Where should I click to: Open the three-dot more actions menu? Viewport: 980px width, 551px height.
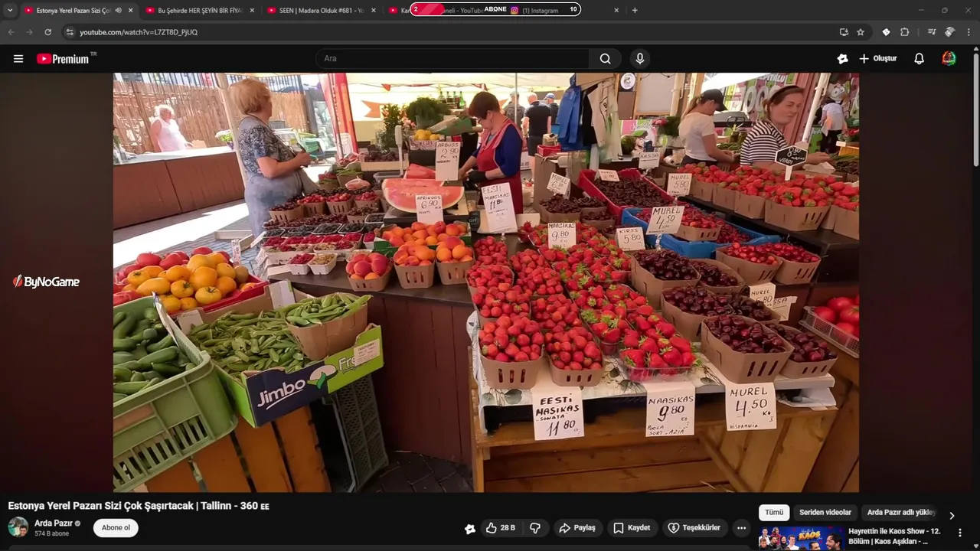click(x=741, y=528)
